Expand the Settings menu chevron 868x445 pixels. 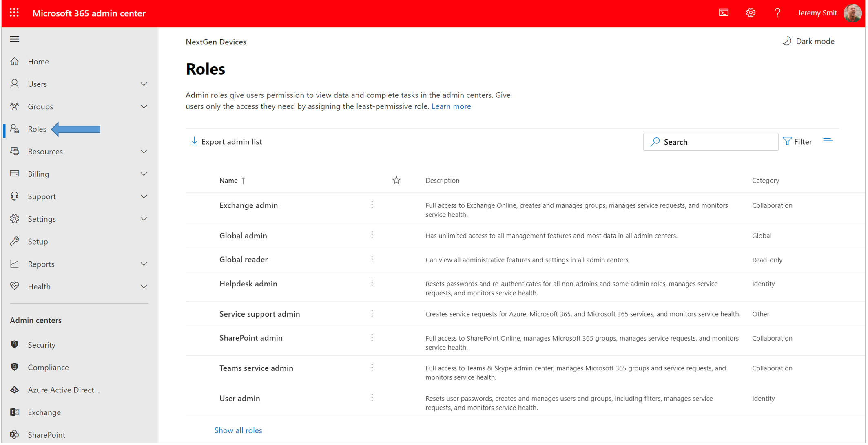coord(144,219)
